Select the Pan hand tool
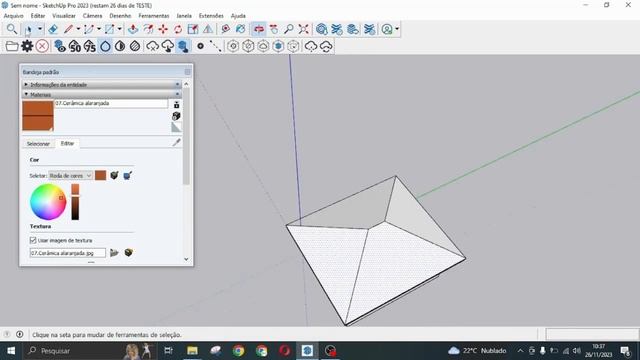This screenshot has width=640, height=360. pos(274,29)
